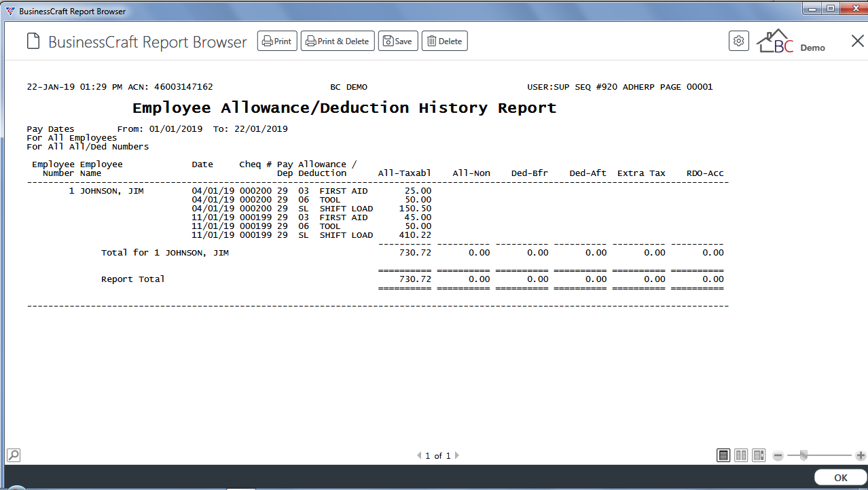Zoom in with the plus icon
The height and width of the screenshot is (490, 868).
[861, 456]
